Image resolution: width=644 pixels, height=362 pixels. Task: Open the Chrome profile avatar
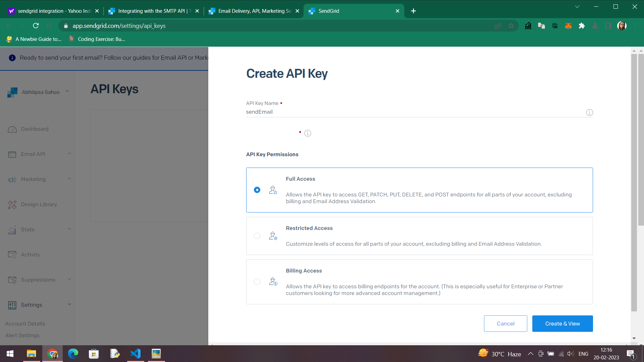[622, 26]
